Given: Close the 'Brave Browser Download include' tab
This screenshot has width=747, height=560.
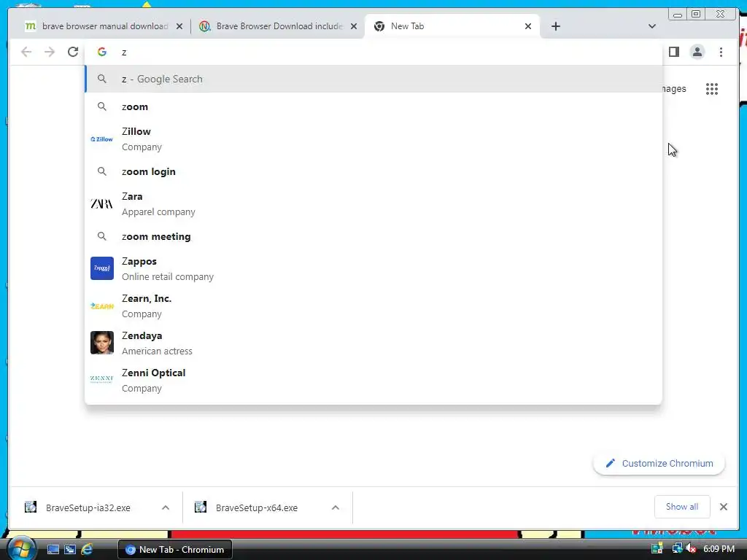Looking at the screenshot, I should (x=354, y=27).
